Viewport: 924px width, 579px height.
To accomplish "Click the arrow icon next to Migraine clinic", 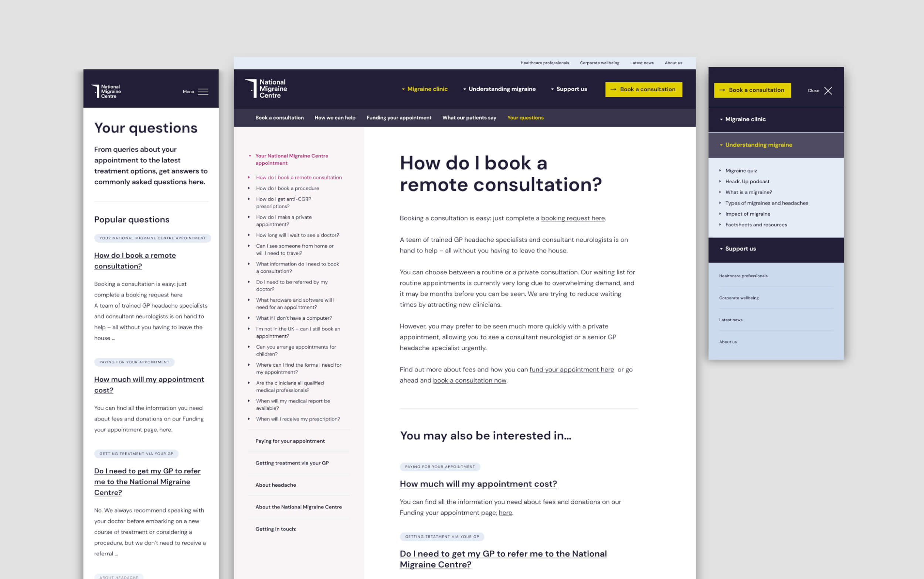I will [x=404, y=89].
